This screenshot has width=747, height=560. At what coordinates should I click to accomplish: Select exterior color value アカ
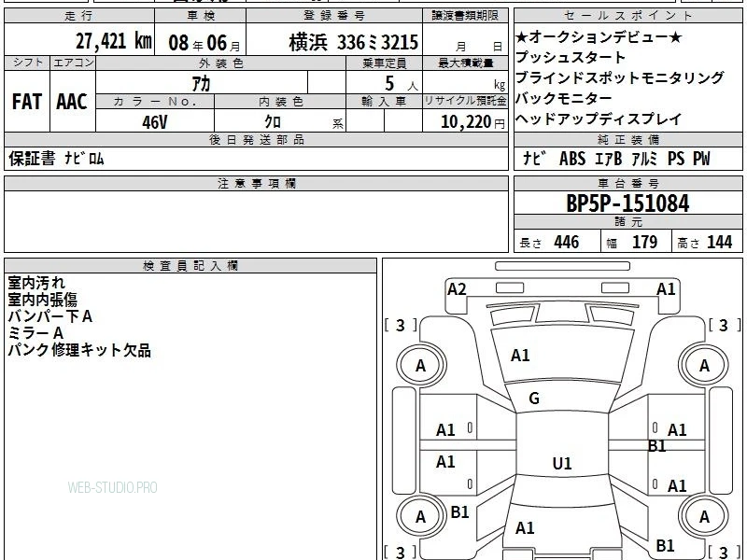(201, 83)
